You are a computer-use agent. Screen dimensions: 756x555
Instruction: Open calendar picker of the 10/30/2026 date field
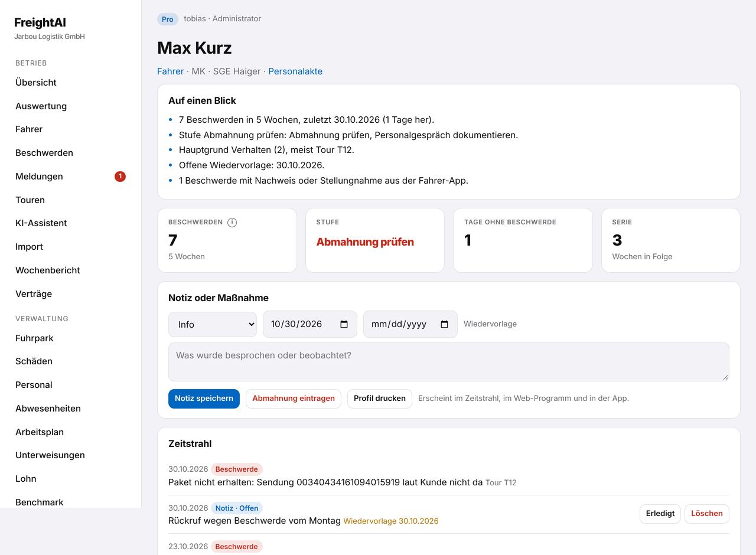tap(344, 324)
